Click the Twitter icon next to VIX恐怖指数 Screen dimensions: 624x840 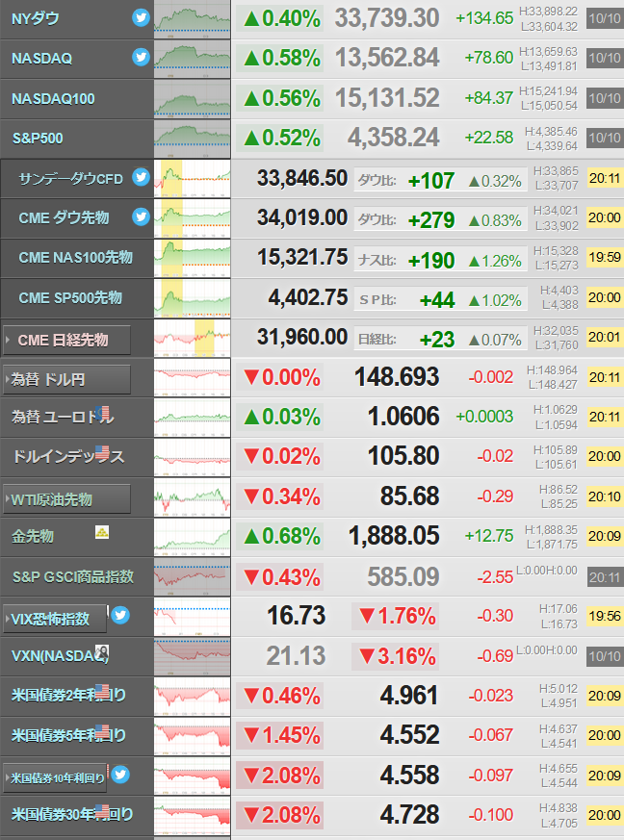[x=120, y=615]
